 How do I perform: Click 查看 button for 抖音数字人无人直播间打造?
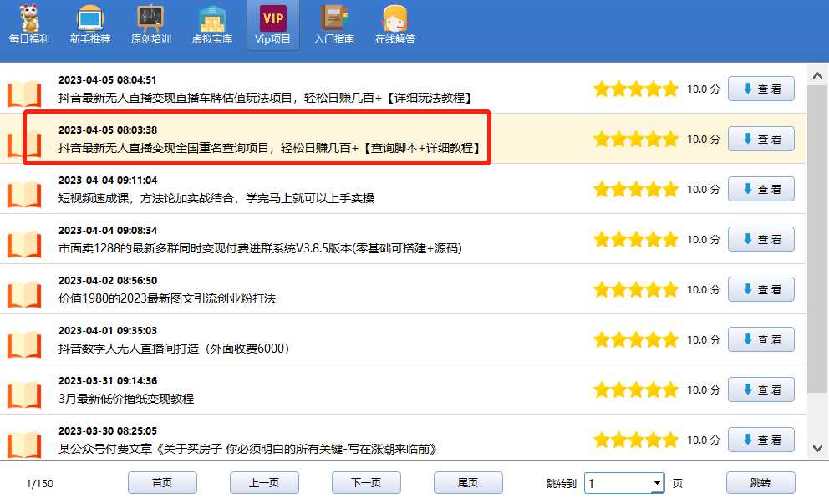[x=760, y=339]
